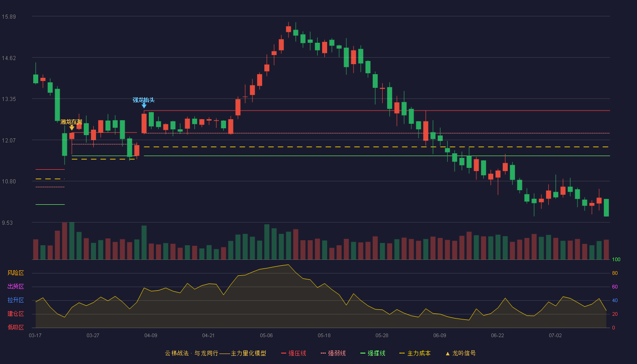Click the yellow dashed 主力成本 legend marker
Image resolution: width=637 pixels, height=364 pixels.
[402, 353]
